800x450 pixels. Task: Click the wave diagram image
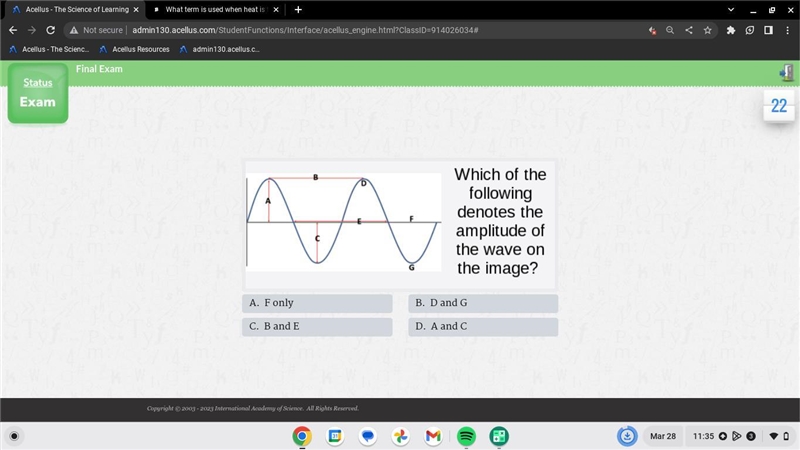click(344, 222)
